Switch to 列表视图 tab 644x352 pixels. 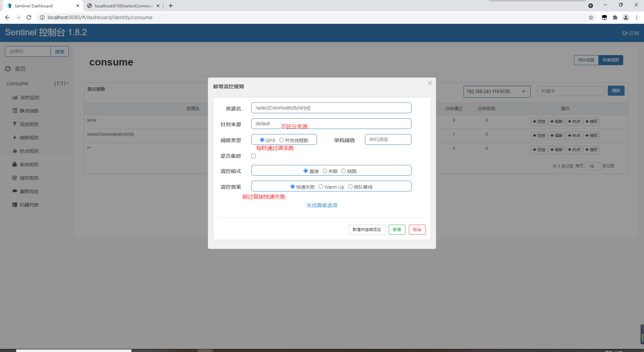(611, 60)
